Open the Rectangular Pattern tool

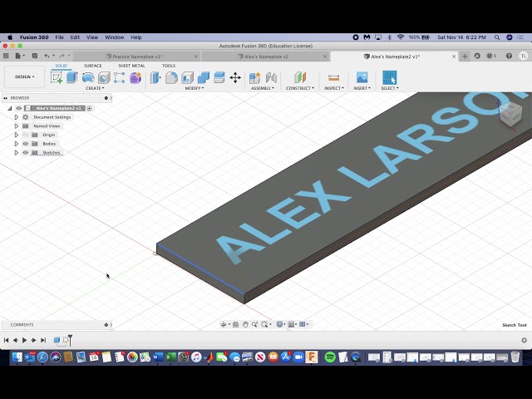120,77
